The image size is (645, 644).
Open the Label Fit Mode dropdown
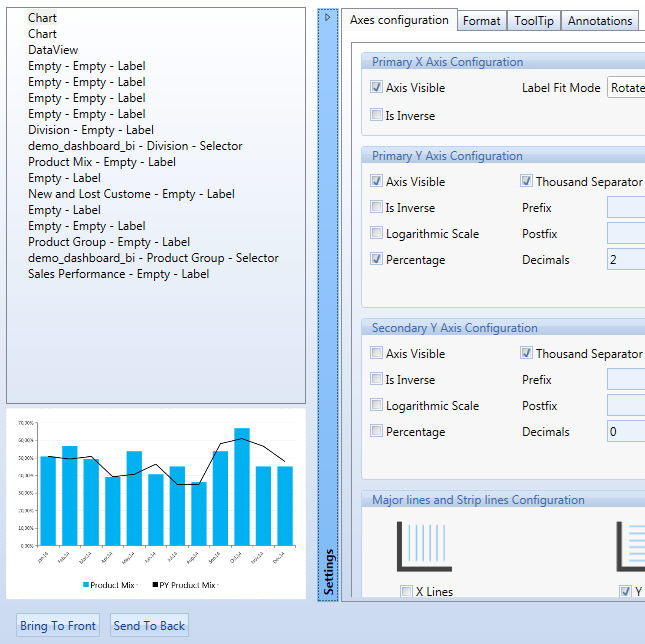click(x=626, y=88)
